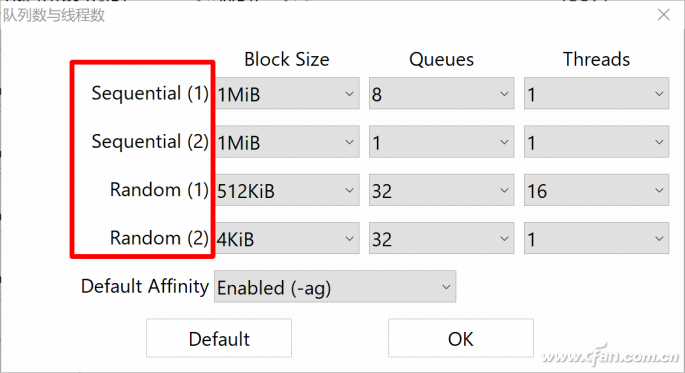Expand Random (2) Threads combo box
Image resolution: width=685 pixels, height=373 pixels.
(596, 238)
